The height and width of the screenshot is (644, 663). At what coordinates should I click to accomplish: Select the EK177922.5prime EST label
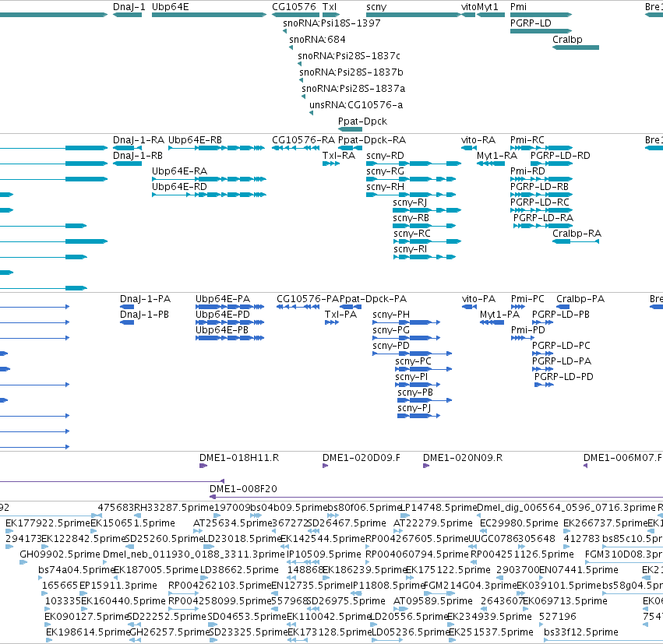click(x=48, y=523)
